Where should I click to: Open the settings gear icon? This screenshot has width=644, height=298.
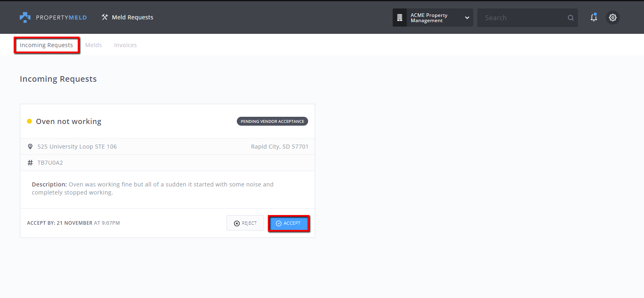pos(613,17)
